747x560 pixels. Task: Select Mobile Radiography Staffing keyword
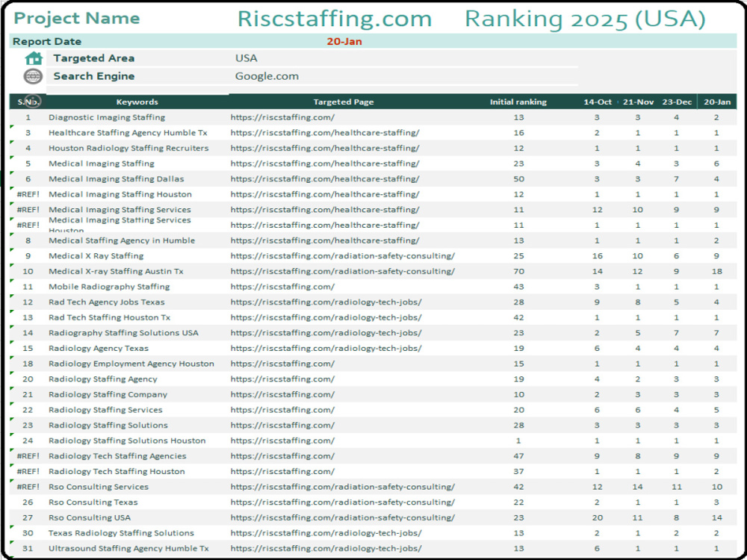coord(109,287)
